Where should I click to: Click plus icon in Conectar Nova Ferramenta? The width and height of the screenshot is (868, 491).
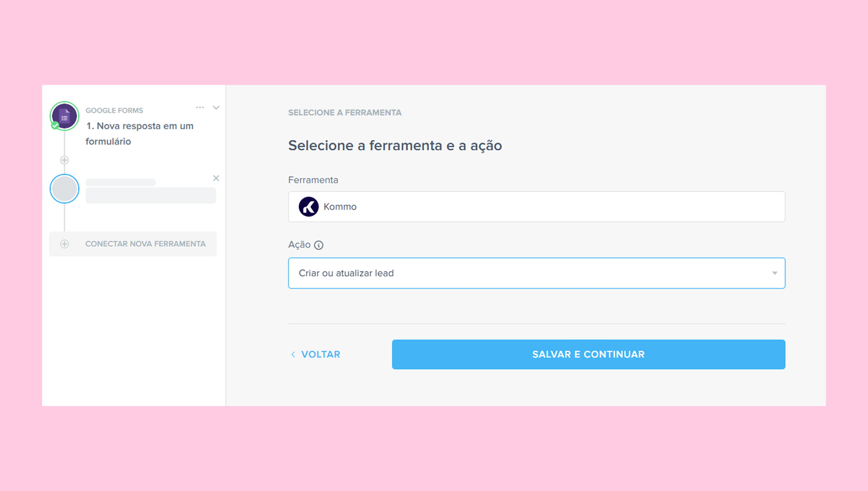(64, 244)
